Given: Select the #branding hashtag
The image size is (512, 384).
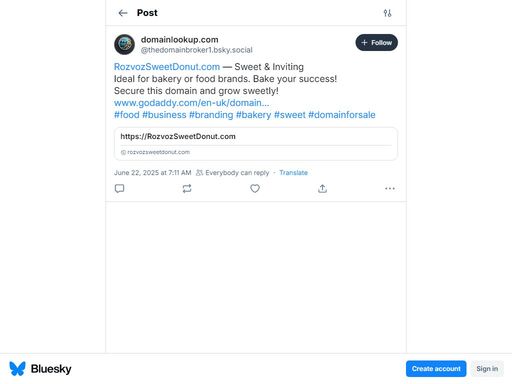Looking at the screenshot, I should pyautogui.click(x=211, y=115).
